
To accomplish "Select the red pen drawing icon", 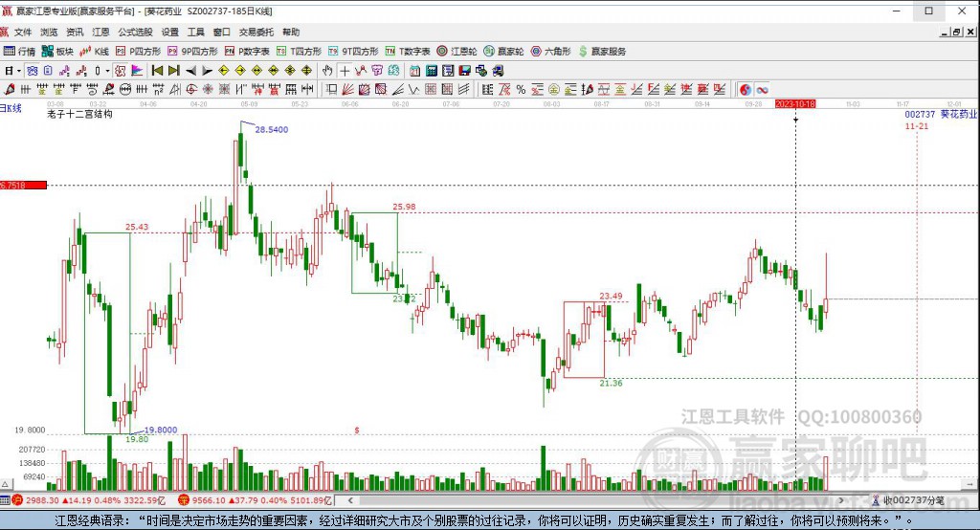I will (x=9, y=89).
